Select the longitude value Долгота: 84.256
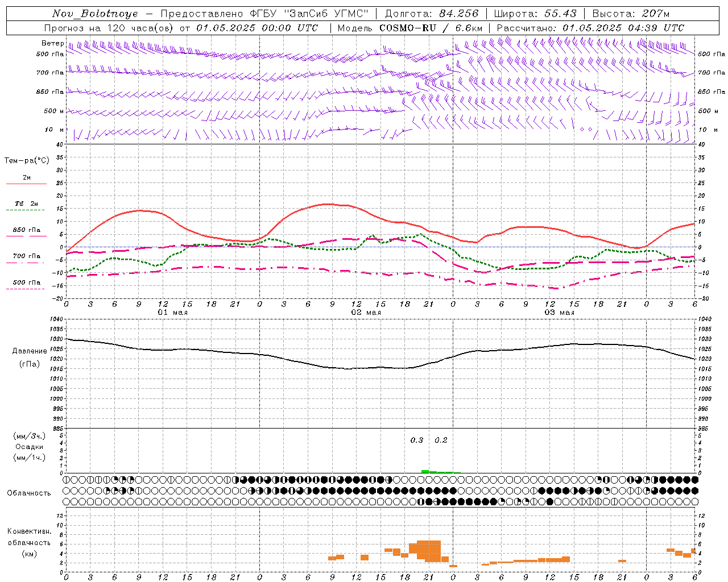 [x=432, y=14]
